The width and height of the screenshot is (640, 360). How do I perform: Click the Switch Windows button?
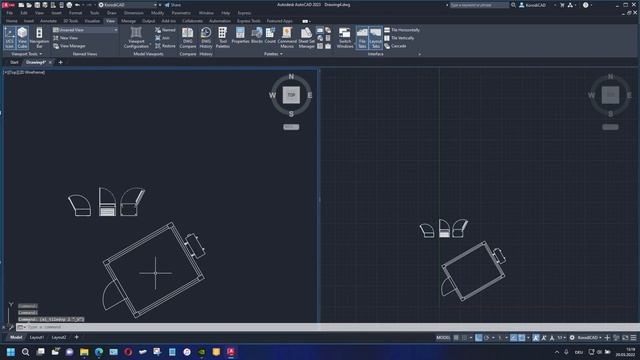(x=345, y=38)
